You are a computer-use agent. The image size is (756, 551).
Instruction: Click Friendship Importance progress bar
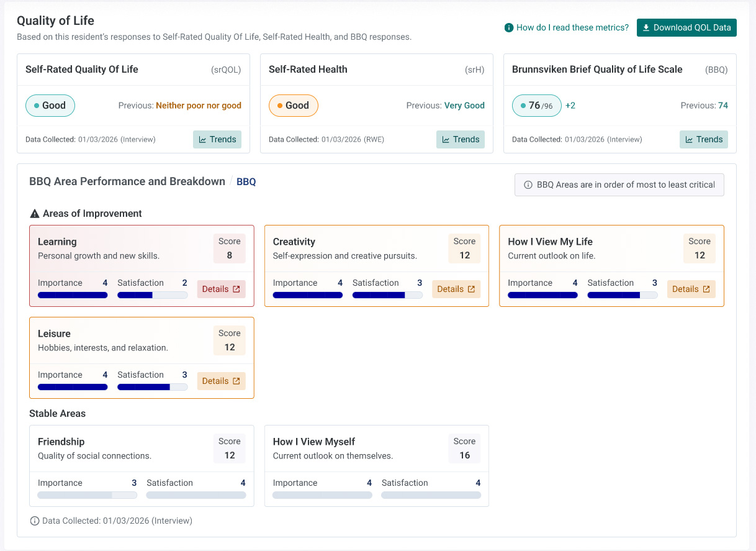pyautogui.click(x=87, y=495)
